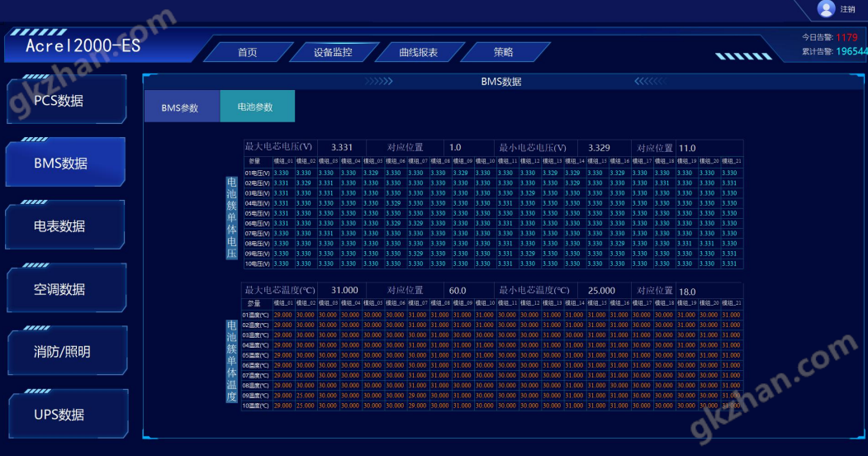Select the 09电压(V) row header
Screen dimensions: 868x456
click(257, 254)
